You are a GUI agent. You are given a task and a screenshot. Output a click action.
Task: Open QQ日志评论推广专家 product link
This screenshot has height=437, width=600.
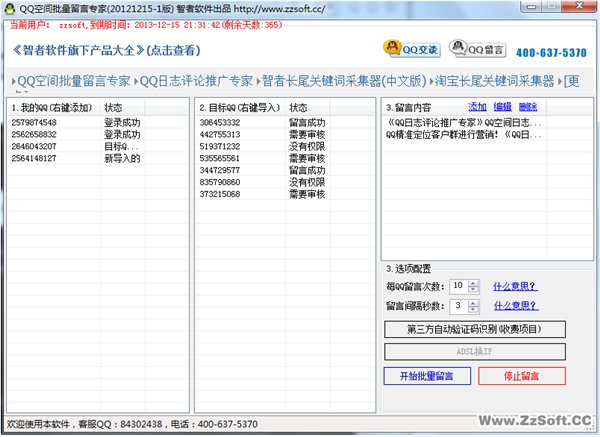(x=196, y=81)
